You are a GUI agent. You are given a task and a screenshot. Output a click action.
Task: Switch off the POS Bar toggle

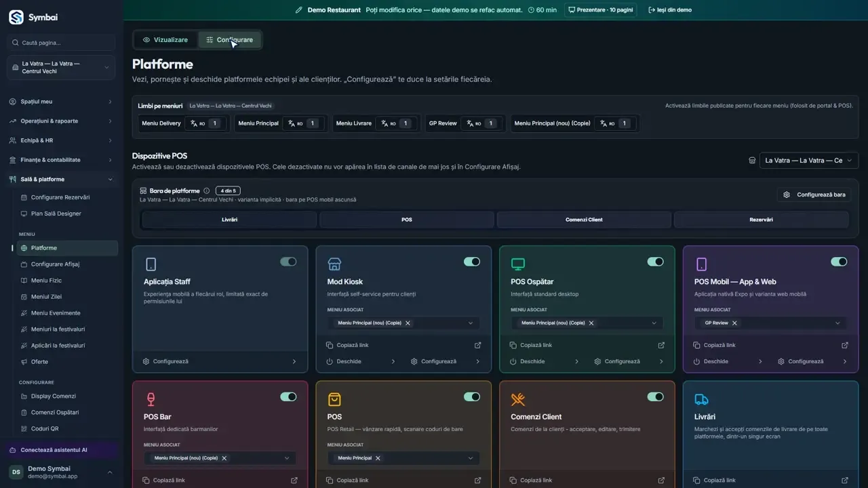[x=288, y=396]
